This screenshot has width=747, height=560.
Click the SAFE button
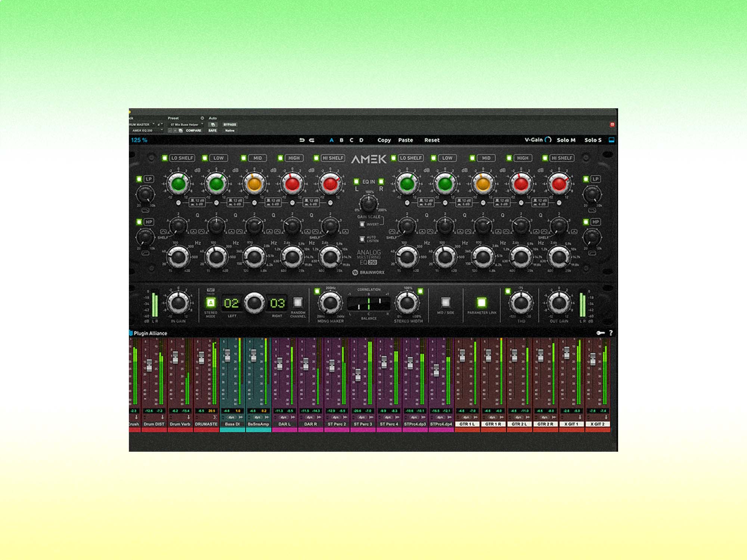point(213,130)
